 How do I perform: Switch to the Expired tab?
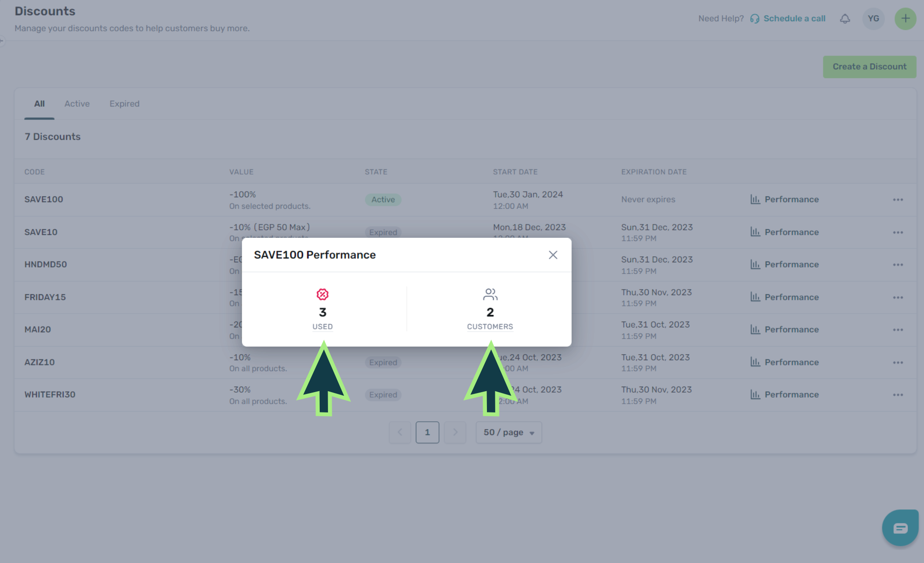(x=124, y=103)
